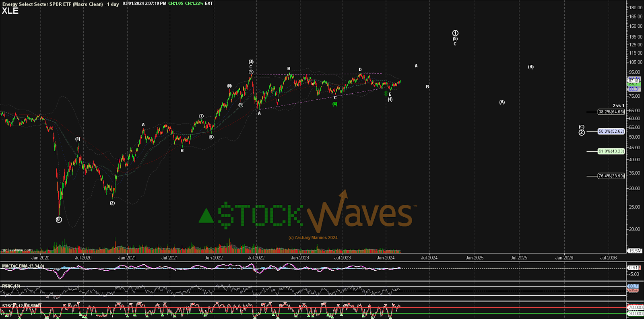The image size is (644, 319).
Task: Click the 87.19 current price tag
Action: tap(634, 81)
